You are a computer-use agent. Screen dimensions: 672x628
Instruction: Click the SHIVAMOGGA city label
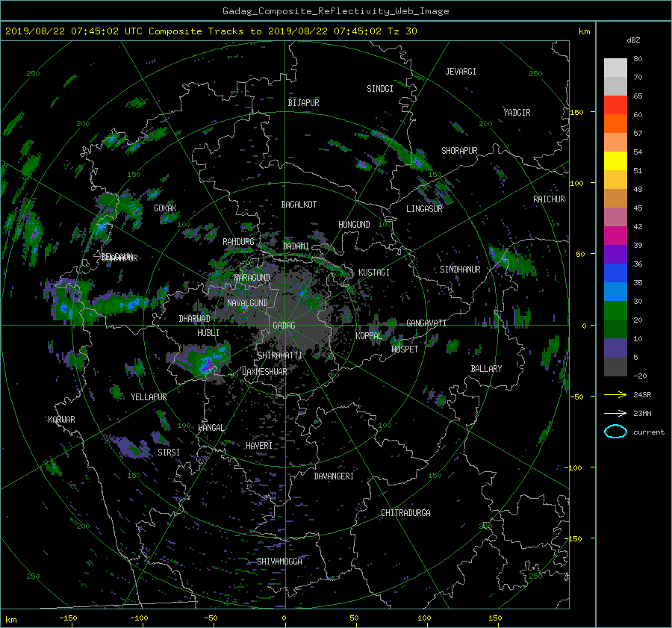(x=279, y=562)
